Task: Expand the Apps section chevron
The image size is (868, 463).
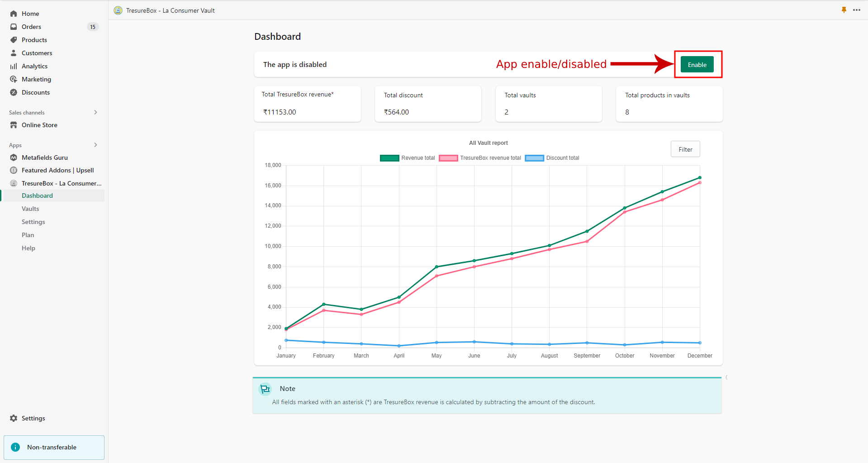Action: pyautogui.click(x=95, y=145)
